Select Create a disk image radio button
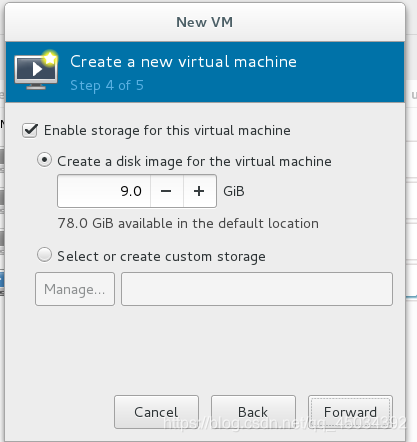 click(x=44, y=160)
